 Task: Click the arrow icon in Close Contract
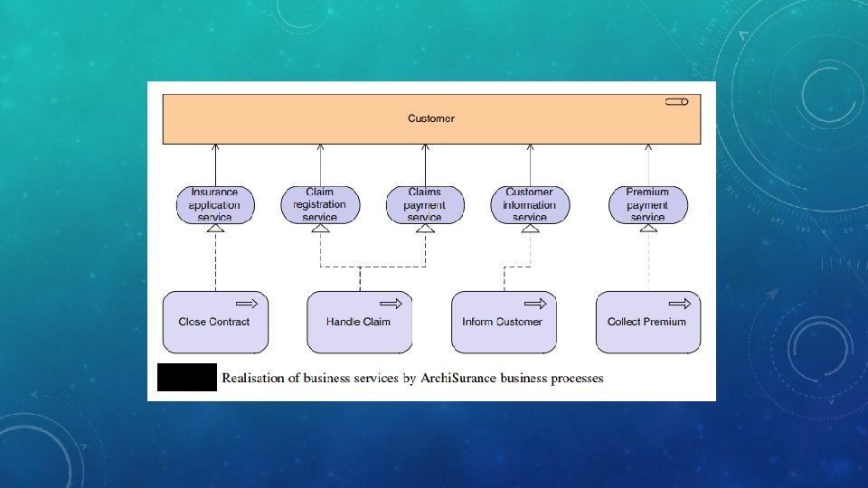[247, 304]
